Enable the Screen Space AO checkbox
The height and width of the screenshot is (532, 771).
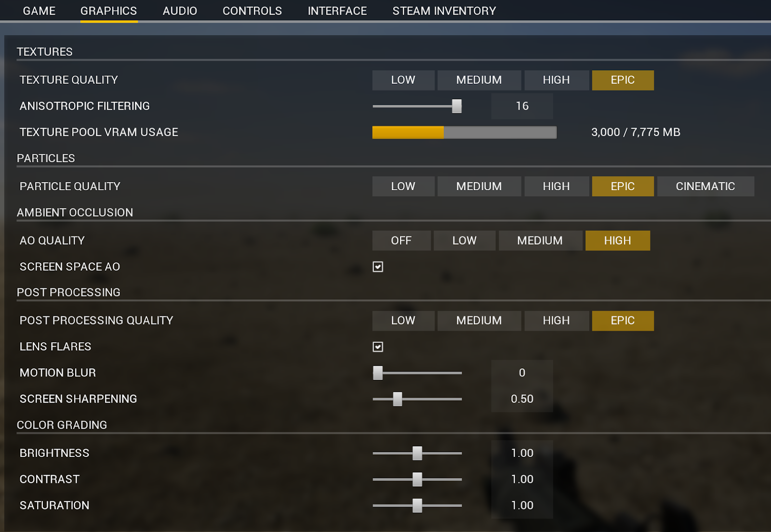point(378,267)
